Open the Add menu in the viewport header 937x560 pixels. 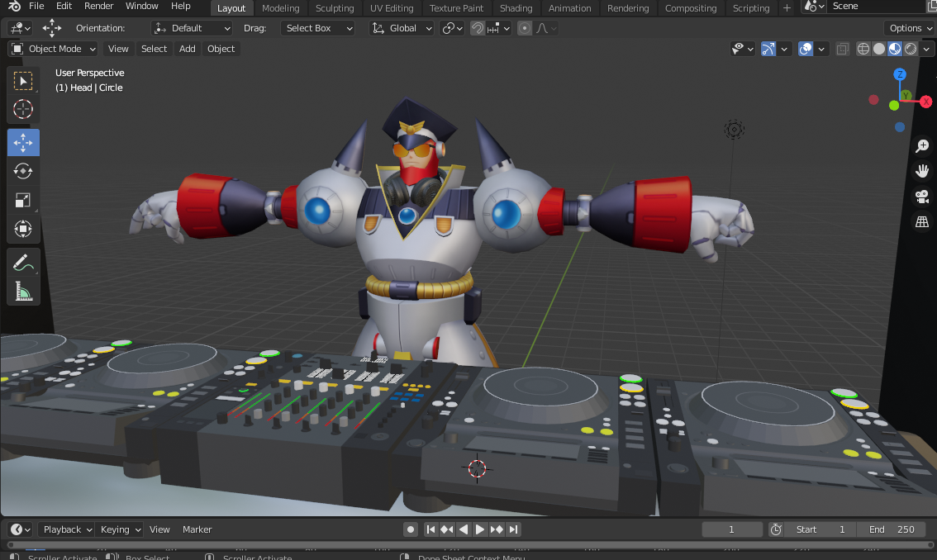coord(187,49)
